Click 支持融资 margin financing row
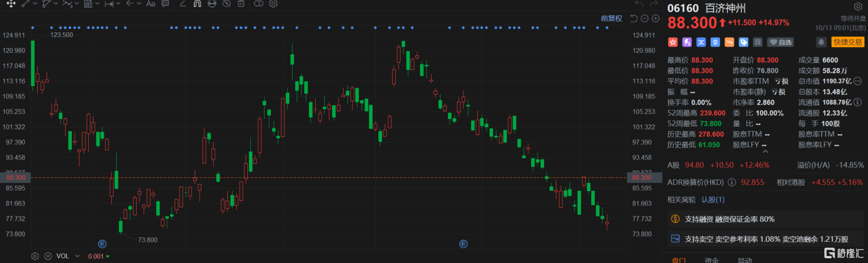 coord(767,219)
